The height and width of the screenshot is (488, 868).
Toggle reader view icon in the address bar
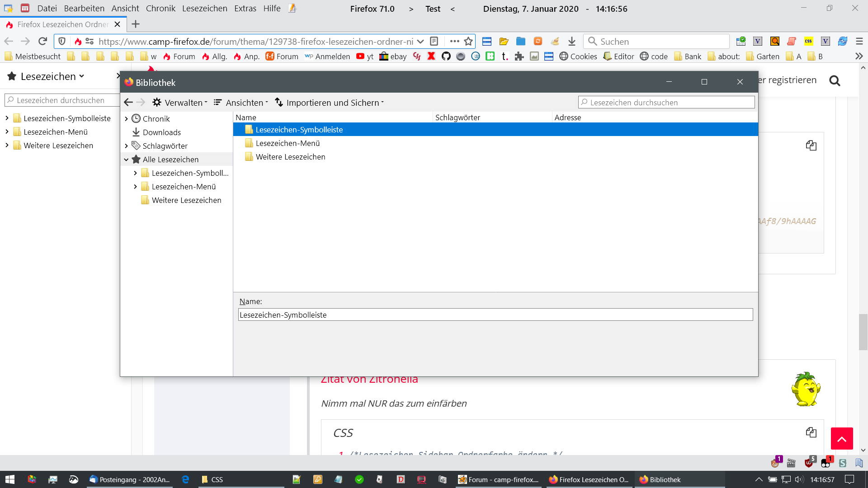point(434,41)
